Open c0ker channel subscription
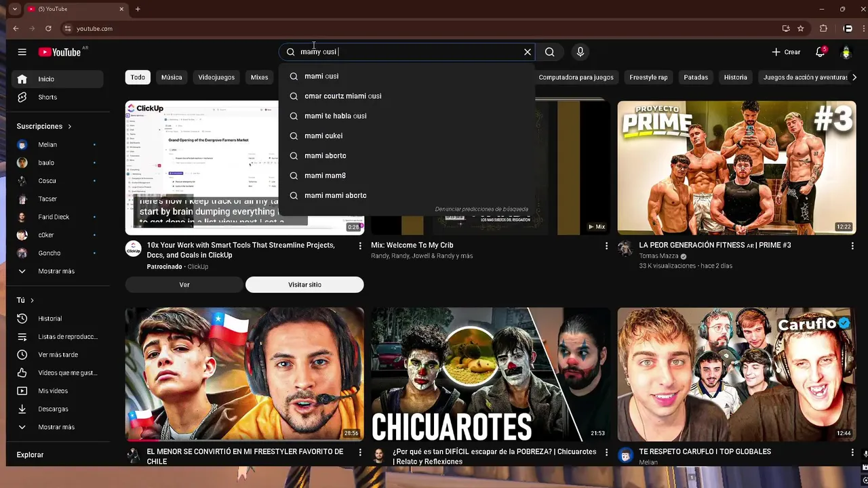Image resolution: width=868 pixels, height=488 pixels. 59,235
